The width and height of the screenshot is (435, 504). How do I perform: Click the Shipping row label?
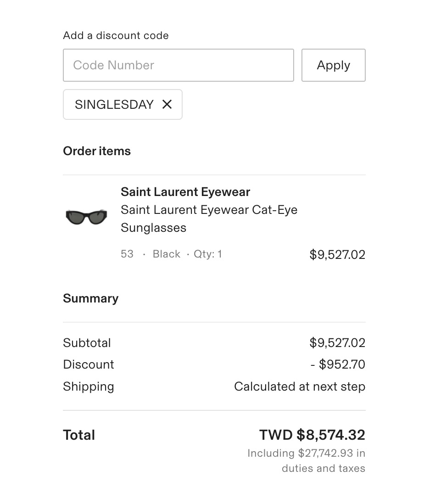tap(88, 386)
